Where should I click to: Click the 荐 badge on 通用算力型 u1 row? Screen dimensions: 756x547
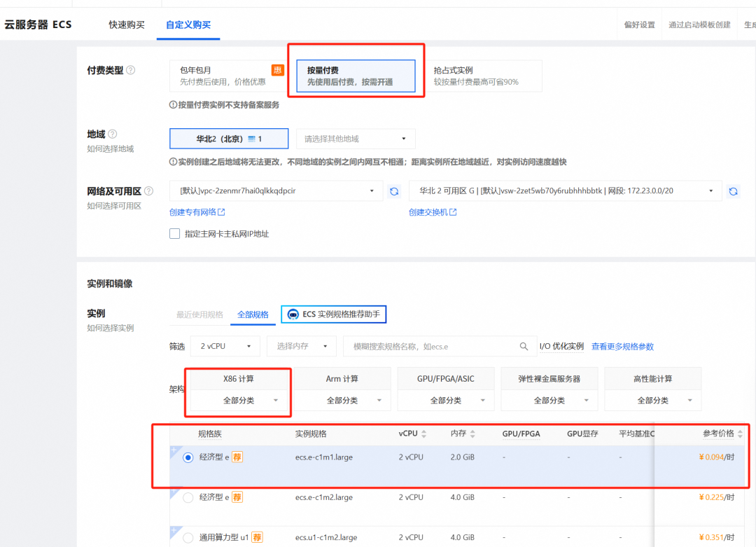tap(258, 537)
